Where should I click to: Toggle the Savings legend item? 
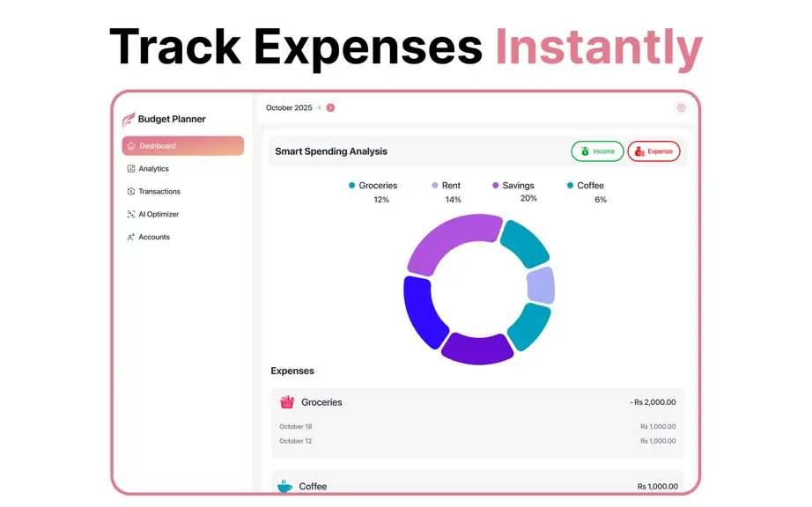coord(513,185)
